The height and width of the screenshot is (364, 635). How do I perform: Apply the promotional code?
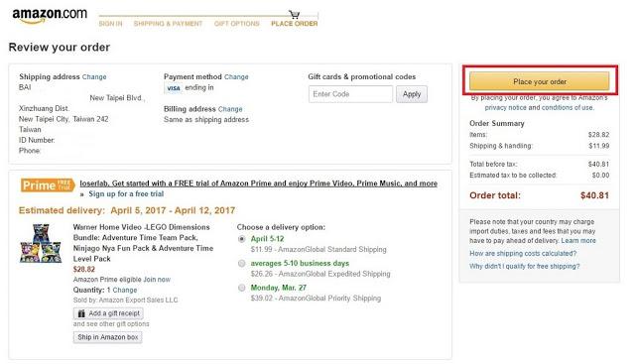click(412, 94)
